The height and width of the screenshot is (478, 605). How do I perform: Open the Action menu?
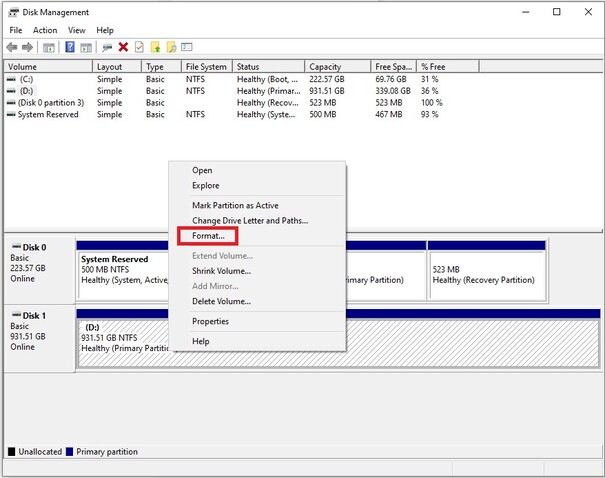45,30
